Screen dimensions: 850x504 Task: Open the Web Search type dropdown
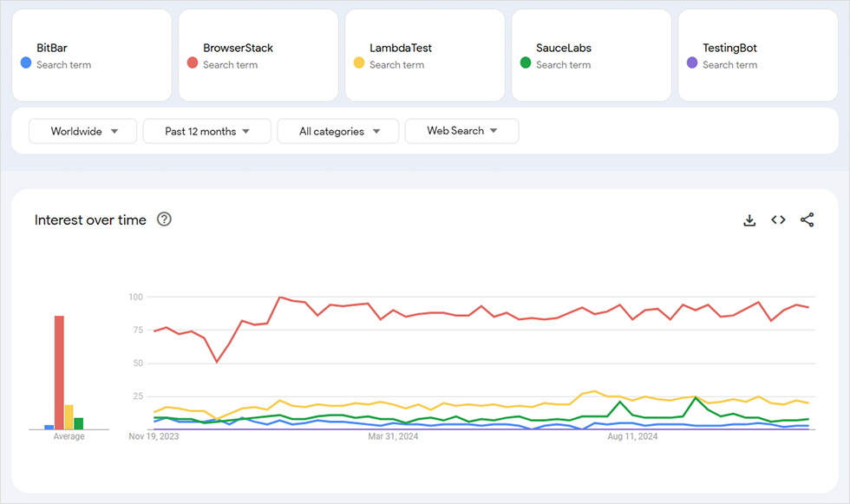click(x=461, y=131)
